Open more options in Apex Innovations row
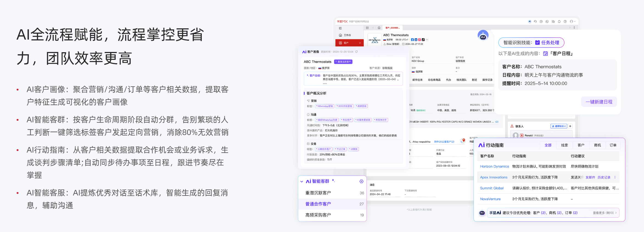 [x=615, y=177]
